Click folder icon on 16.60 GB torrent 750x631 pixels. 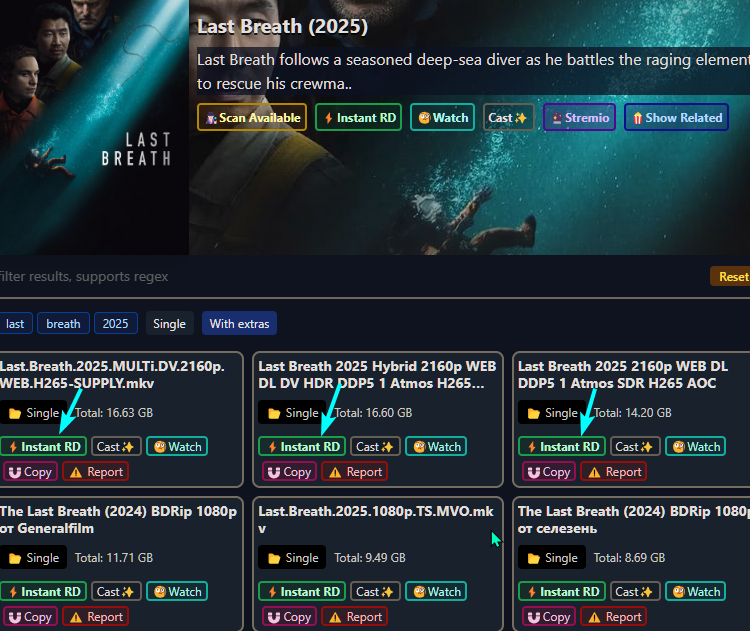pos(274,413)
